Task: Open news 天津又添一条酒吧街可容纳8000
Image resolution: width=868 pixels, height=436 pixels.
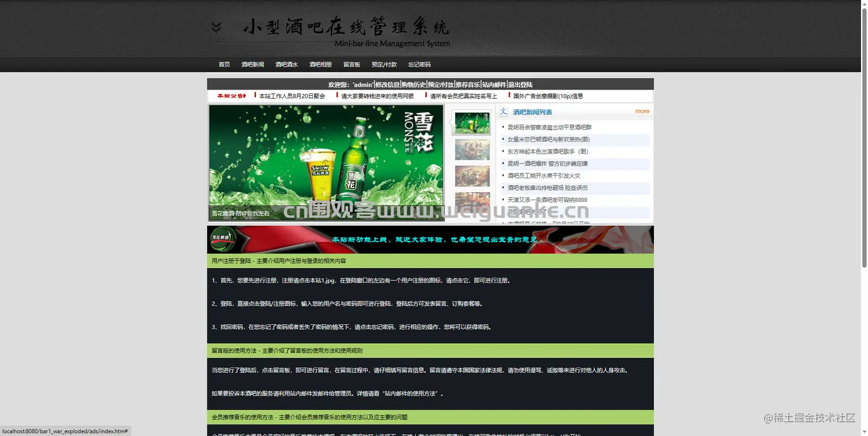Action: click(x=548, y=200)
